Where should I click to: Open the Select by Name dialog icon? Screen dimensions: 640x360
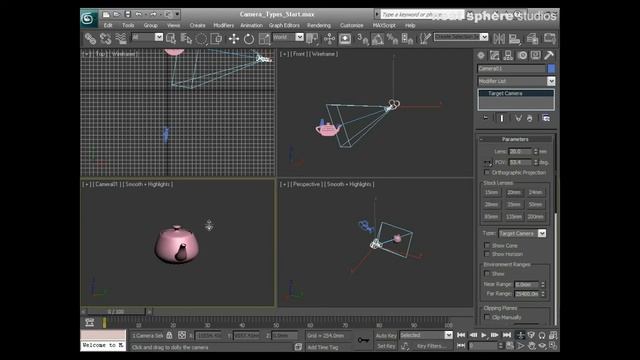click(187, 39)
